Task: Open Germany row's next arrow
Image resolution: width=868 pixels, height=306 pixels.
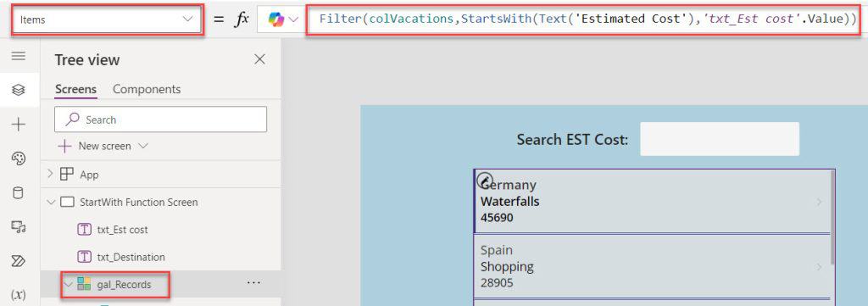Action: pos(820,203)
